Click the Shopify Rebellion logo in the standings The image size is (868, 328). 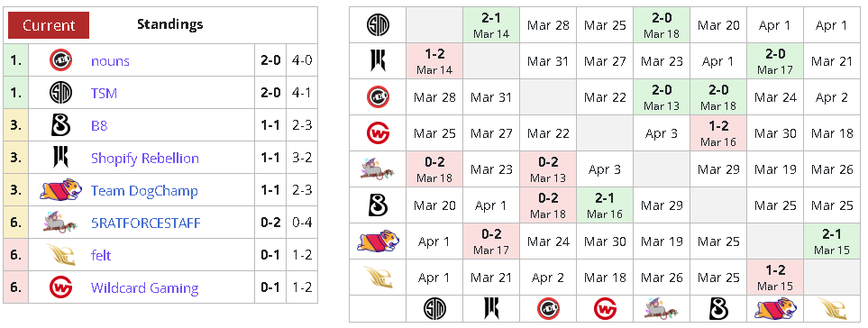pyautogui.click(x=60, y=159)
